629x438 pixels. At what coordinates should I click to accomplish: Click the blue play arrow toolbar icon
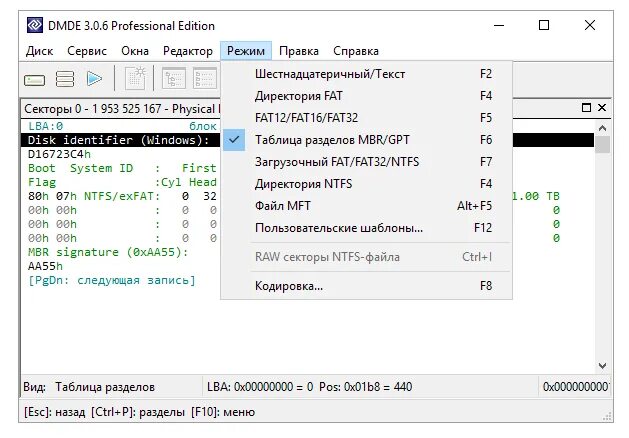click(x=94, y=79)
